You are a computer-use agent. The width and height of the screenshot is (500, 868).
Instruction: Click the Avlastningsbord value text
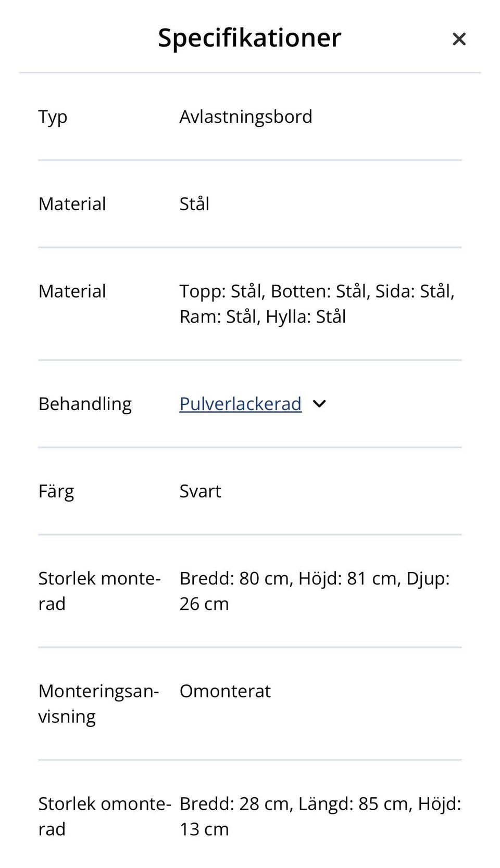coord(246,117)
